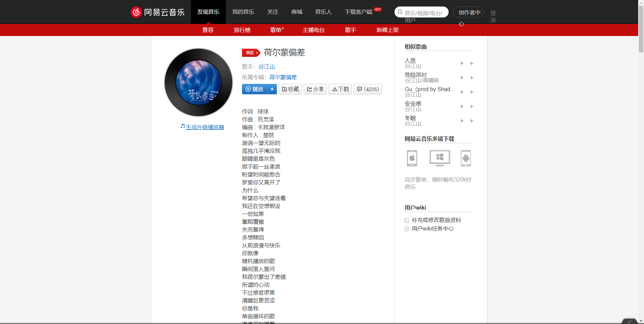Click the Windows app download icon
This screenshot has width=644, height=324.
coord(439,158)
